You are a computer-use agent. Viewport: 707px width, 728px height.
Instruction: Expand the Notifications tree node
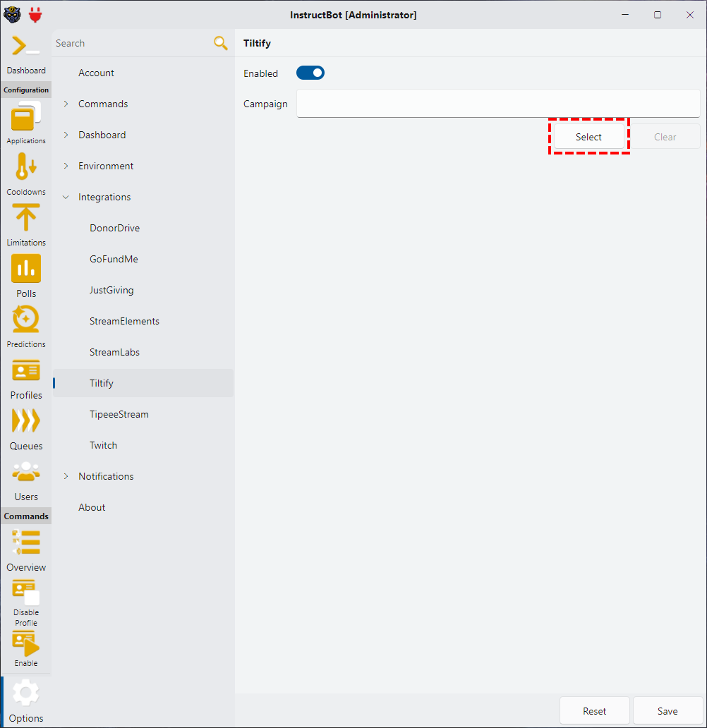point(66,476)
